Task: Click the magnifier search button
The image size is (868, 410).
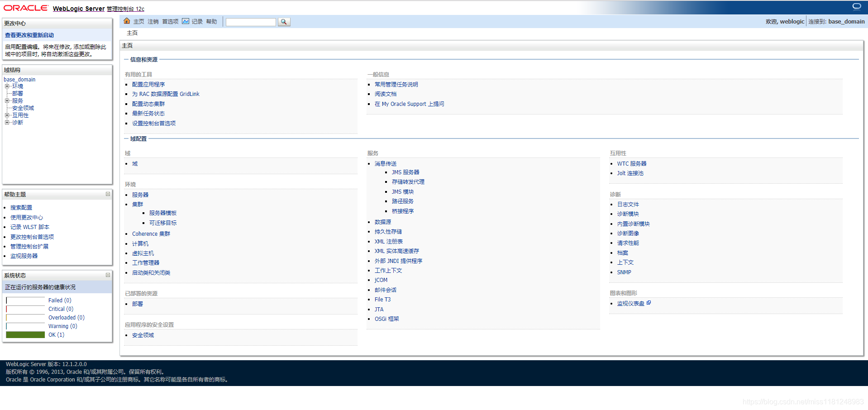Action: coord(284,22)
